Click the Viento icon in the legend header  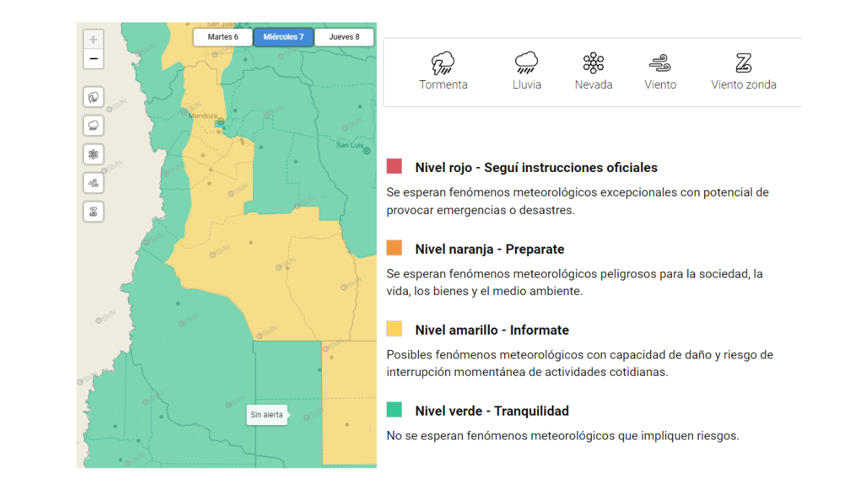click(x=660, y=64)
